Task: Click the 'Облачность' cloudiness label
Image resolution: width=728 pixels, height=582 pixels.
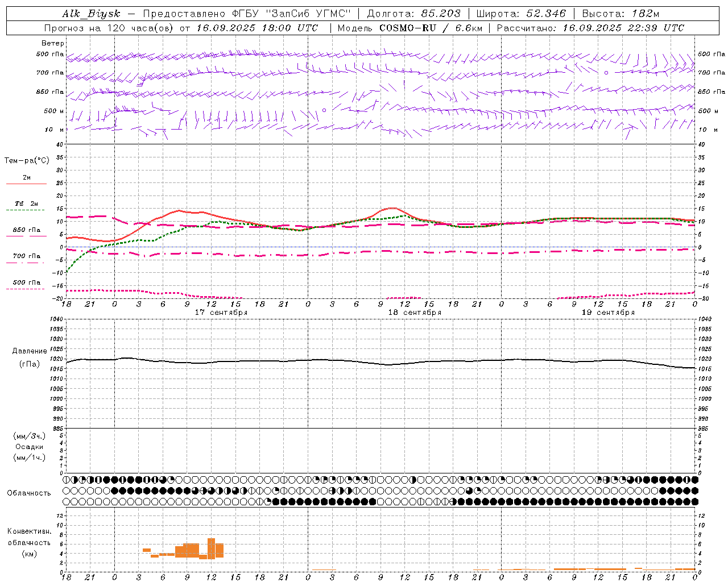Action: click(29, 493)
